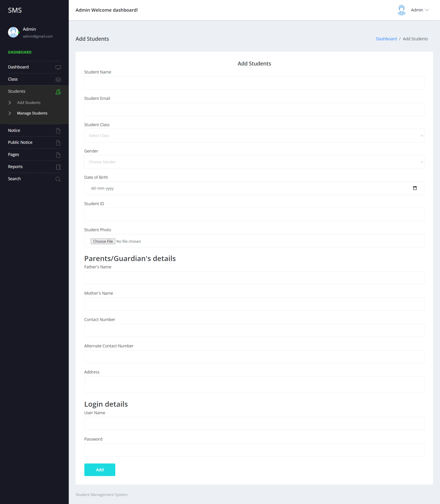The image size is (440, 504).
Task: Click the Pages document icon
Action: 58,155
